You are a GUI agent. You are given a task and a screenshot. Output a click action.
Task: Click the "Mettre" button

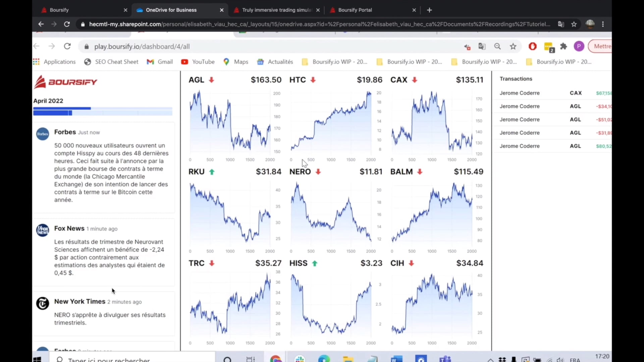point(603,46)
